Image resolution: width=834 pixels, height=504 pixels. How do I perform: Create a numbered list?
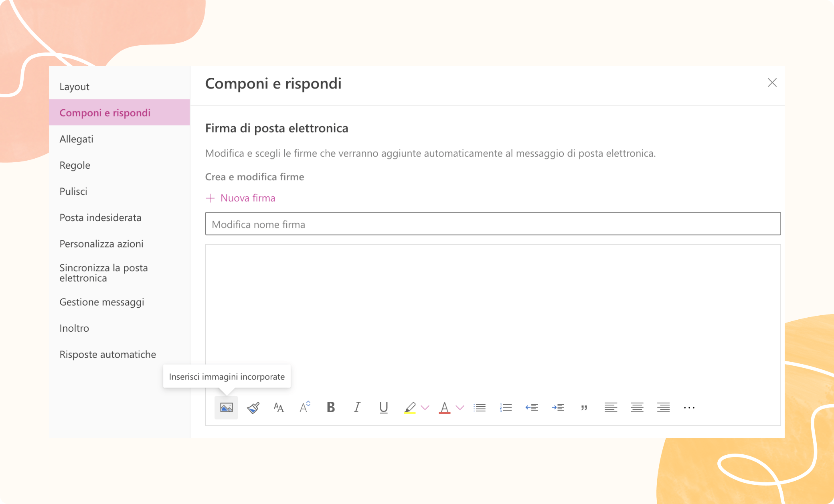(506, 407)
